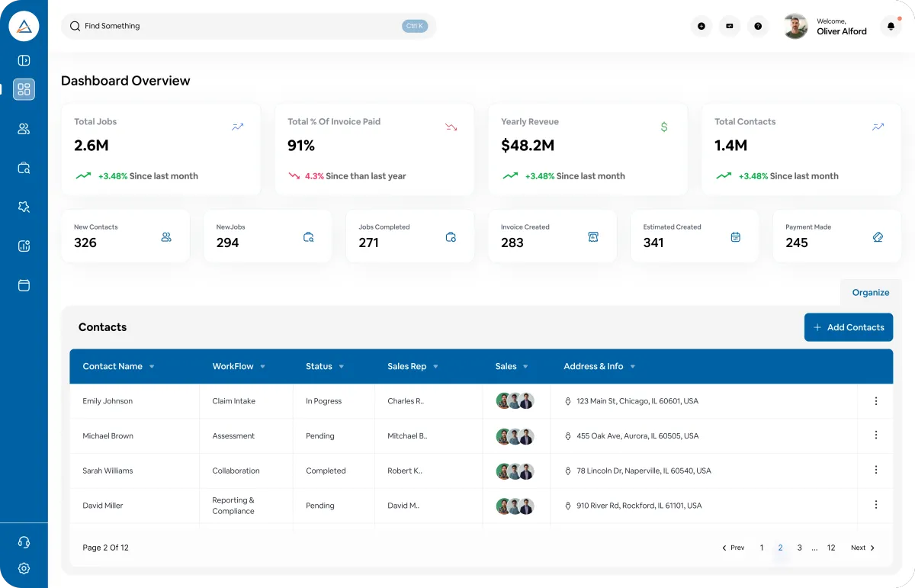Image resolution: width=915 pixels, height=588 pixels.
Task: Open the Address & Info column dropdown
Action: click(x=633, y=367)
